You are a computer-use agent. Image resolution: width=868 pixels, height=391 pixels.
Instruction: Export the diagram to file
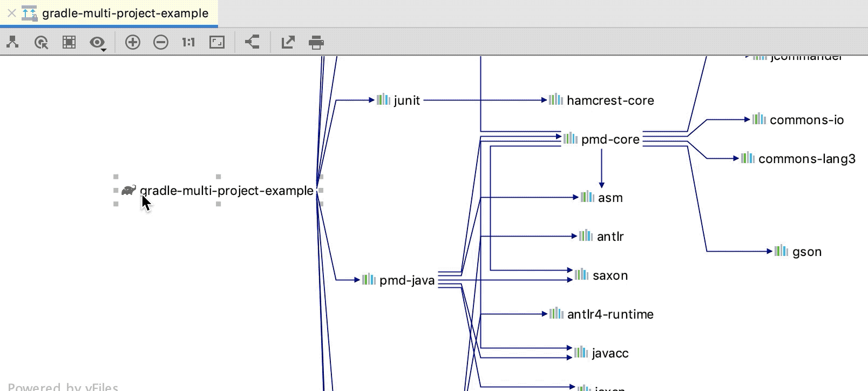click(x=288, y=42)
